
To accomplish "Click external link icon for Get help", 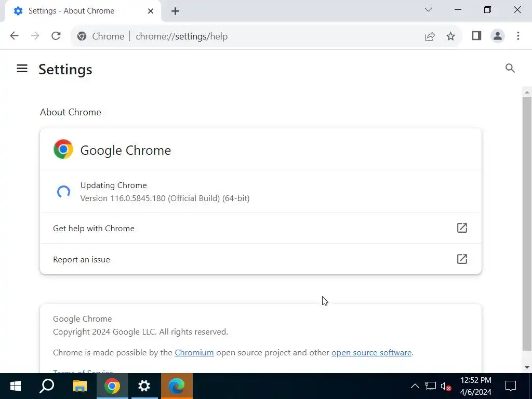I will tap(462, 228).
